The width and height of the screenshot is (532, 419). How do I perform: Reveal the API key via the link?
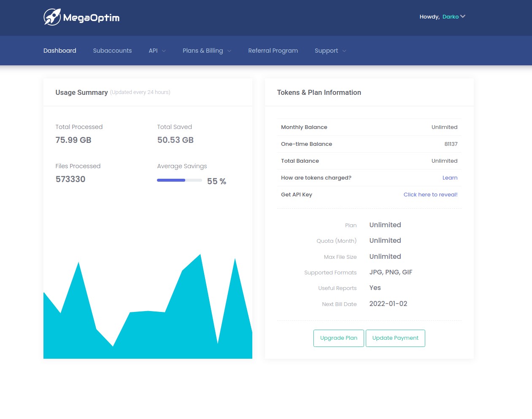click(430, 195)
